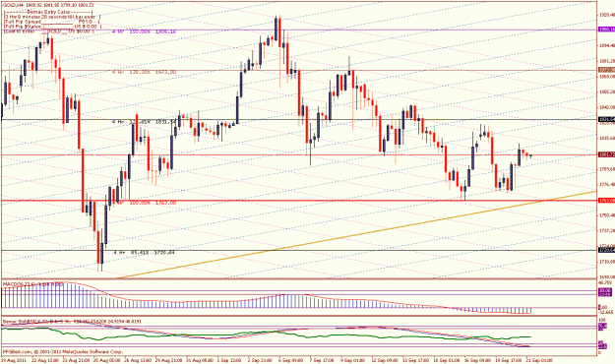Click the 25 Aug 05:00 time label
This screenshot has height=364, width=615.
coord(107,360)
